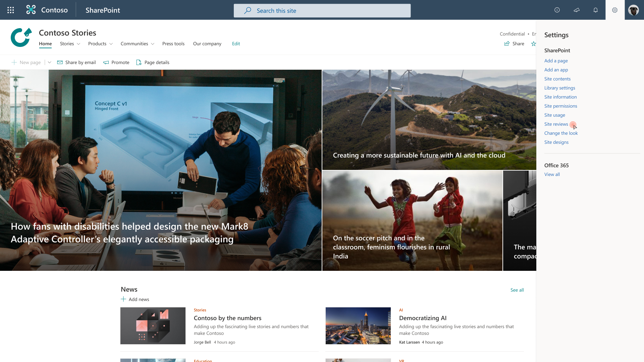Open the help info icon

pos(557,10)
